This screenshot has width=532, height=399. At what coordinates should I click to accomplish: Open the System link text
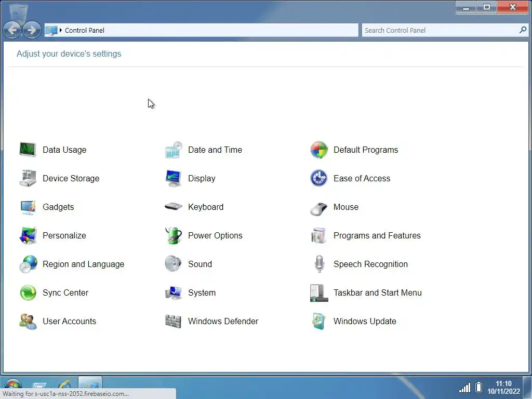[202, 292]
